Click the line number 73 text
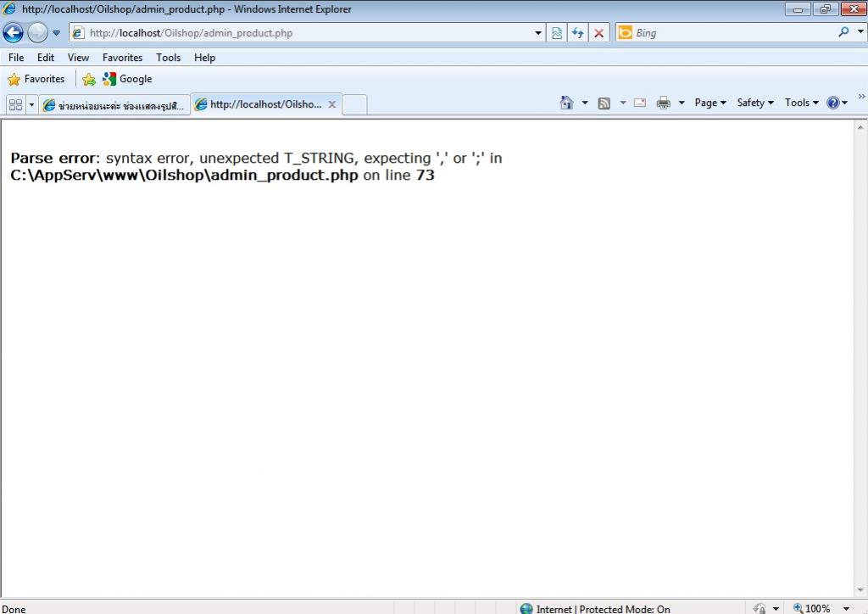The height and width of the screenshot is (614, 868). [x=426, y=176]
